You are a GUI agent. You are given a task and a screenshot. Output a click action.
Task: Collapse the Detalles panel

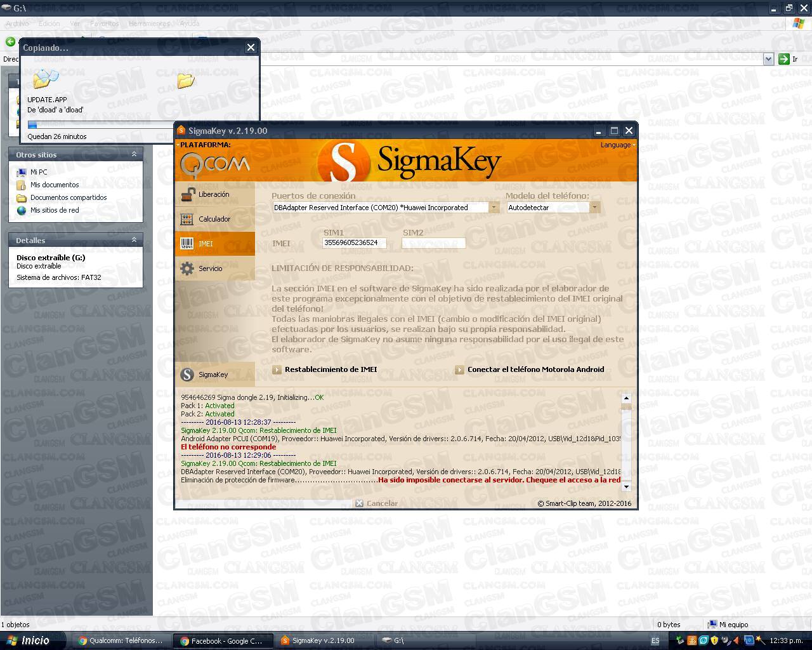tap(134, 240)
